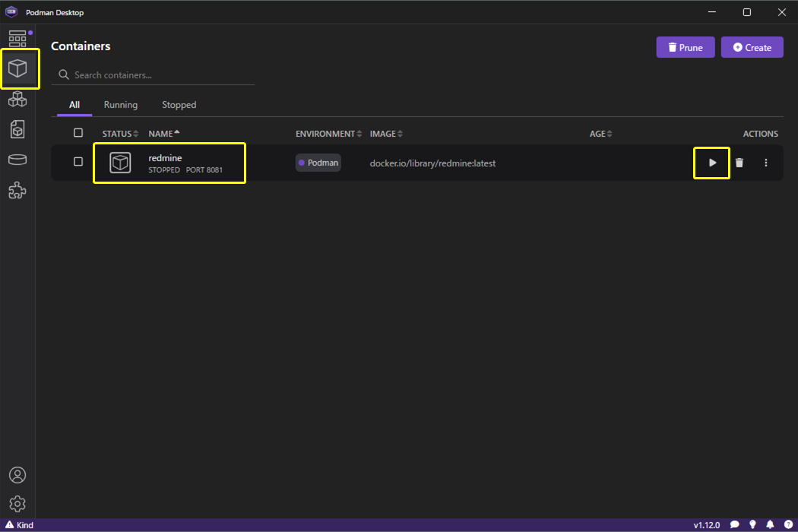Sort containers by Status column

click(120, 134)
